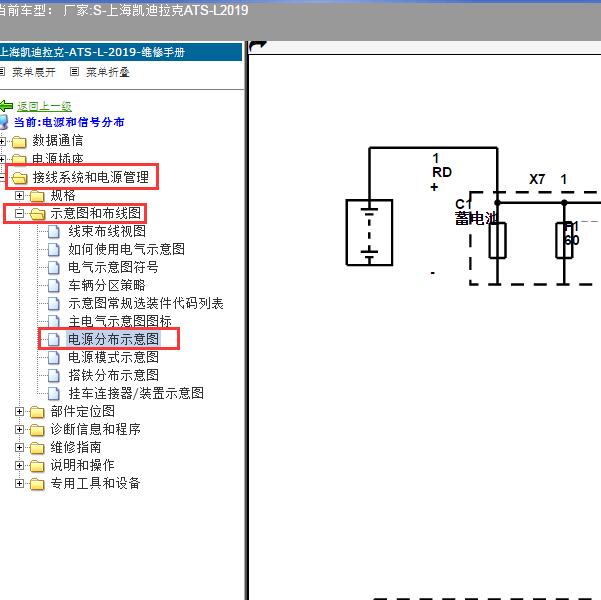Click 菜单折叠 button
Screen dimensions: 601x600
click(108, 72)
